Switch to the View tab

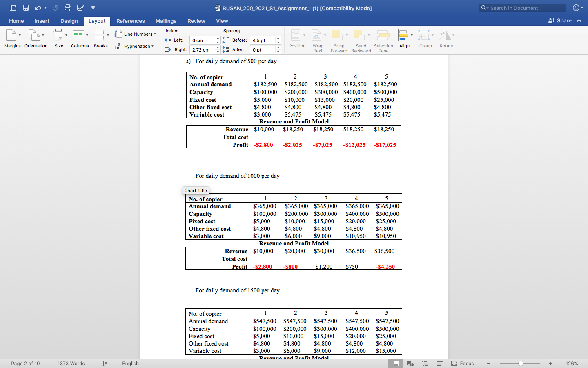coord(222,21)
